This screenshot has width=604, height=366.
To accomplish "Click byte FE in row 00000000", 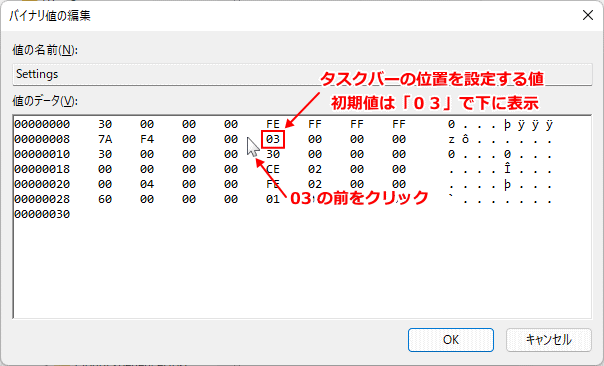I will (273, 124).
